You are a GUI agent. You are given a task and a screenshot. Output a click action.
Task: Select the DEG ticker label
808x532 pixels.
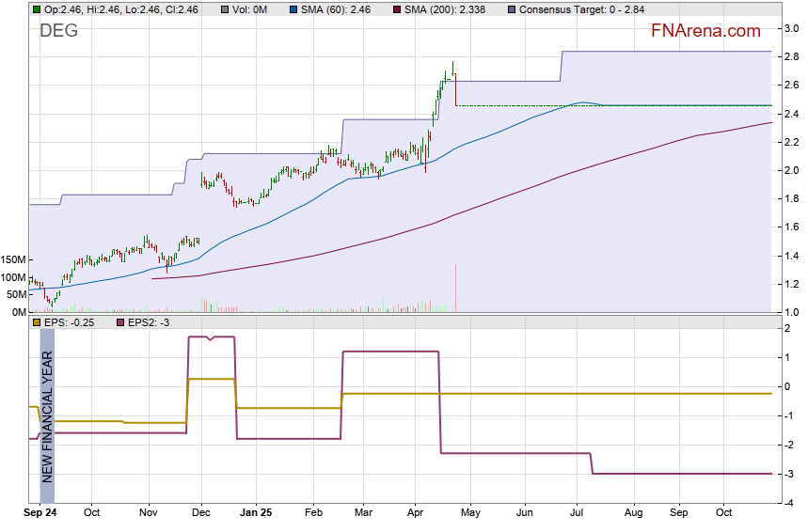point(58,31)
